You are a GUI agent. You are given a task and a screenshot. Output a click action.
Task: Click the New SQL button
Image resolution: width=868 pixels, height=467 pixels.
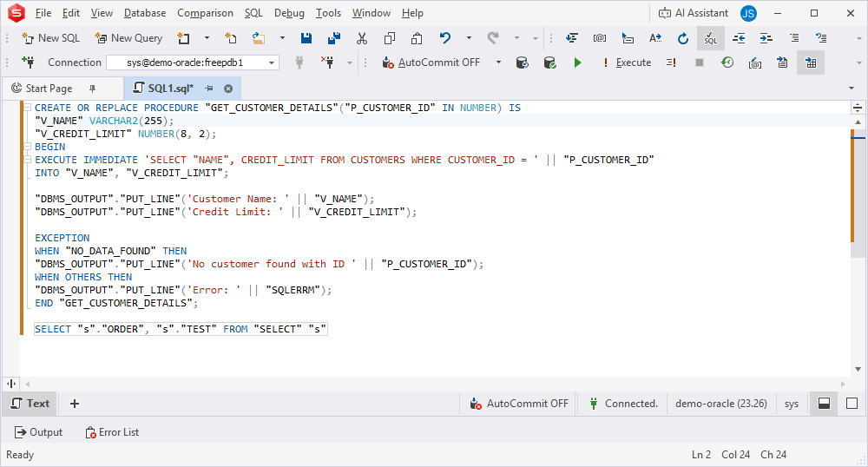click(x=50, y=38)
